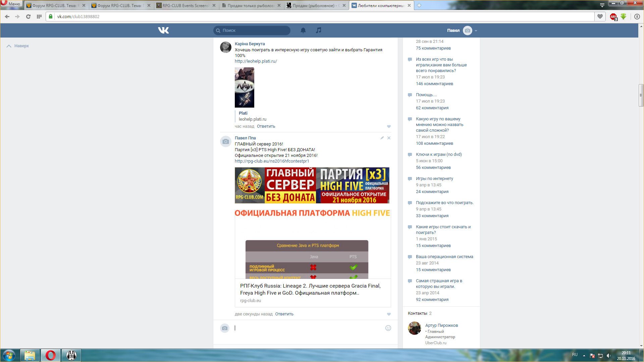Click the edit pencil on Павел's comment

click(x=382, y=138)
